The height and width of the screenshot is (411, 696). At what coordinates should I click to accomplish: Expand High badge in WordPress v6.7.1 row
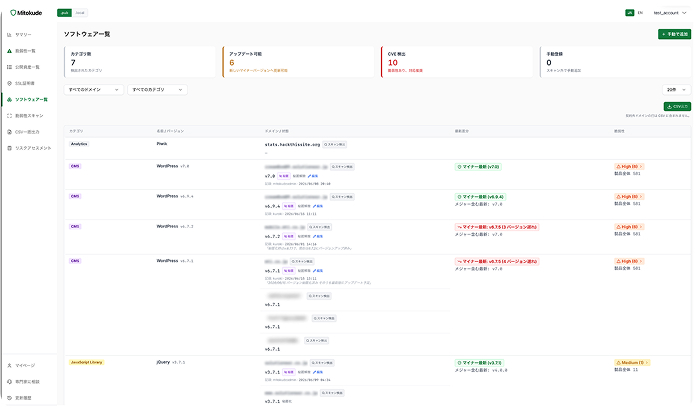click(x=629, y=261)
